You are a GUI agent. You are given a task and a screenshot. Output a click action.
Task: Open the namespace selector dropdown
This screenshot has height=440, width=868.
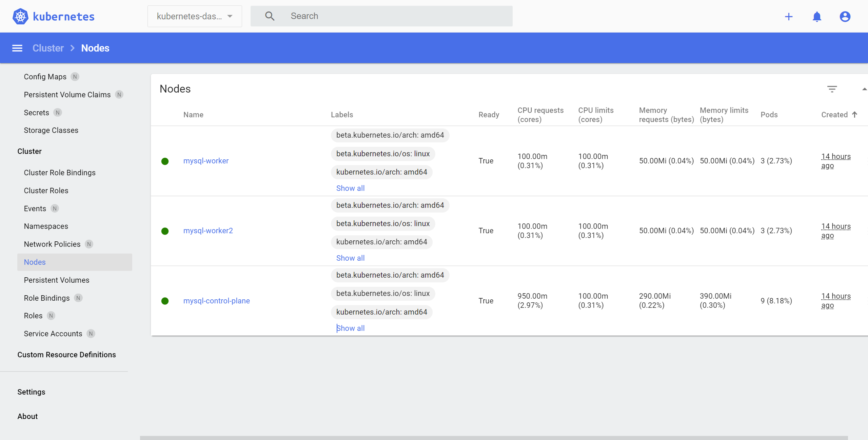point(195,16)
